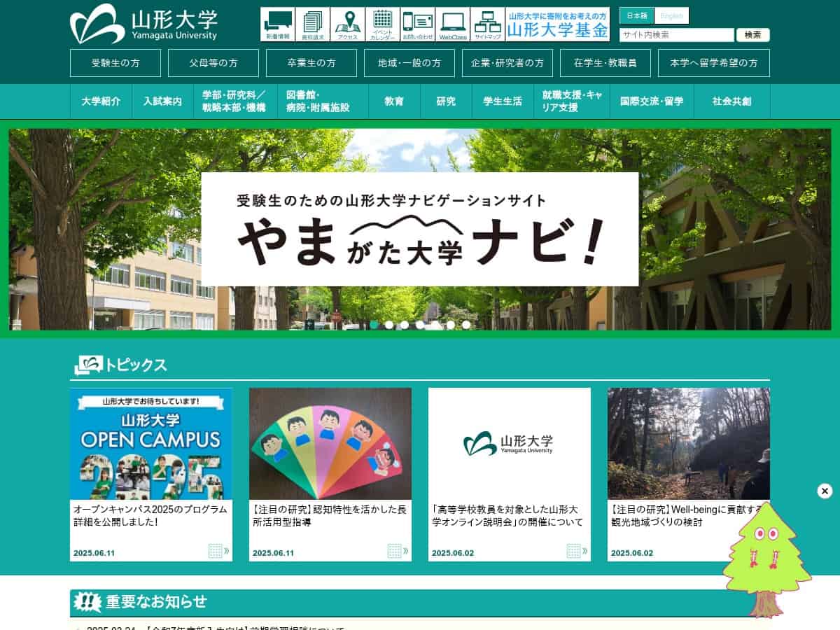Open 認知特性を活かした長所活用型指導 article link
The image size is (840, 630).
coord(330,516)
